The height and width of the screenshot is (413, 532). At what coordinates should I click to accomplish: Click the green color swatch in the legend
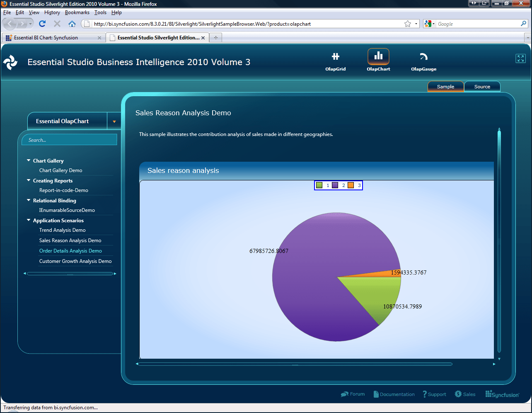(x=319, y=185)
